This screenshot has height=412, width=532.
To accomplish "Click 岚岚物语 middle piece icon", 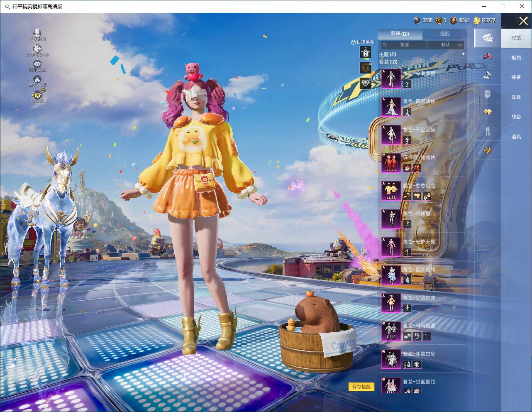I will click(x=417, y=336).
